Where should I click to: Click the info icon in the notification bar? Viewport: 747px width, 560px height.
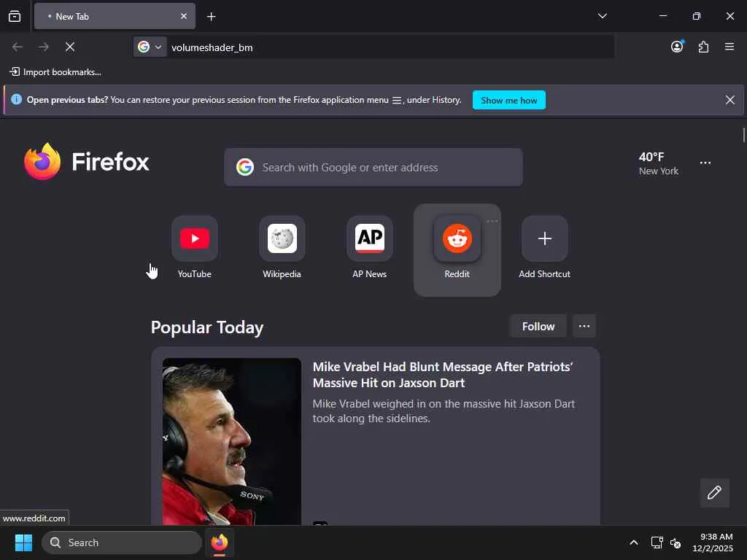point(16,99)
